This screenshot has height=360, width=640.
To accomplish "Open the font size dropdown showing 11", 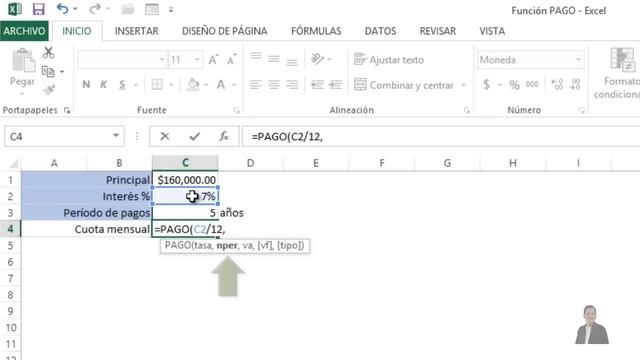I will click(197, 60).
